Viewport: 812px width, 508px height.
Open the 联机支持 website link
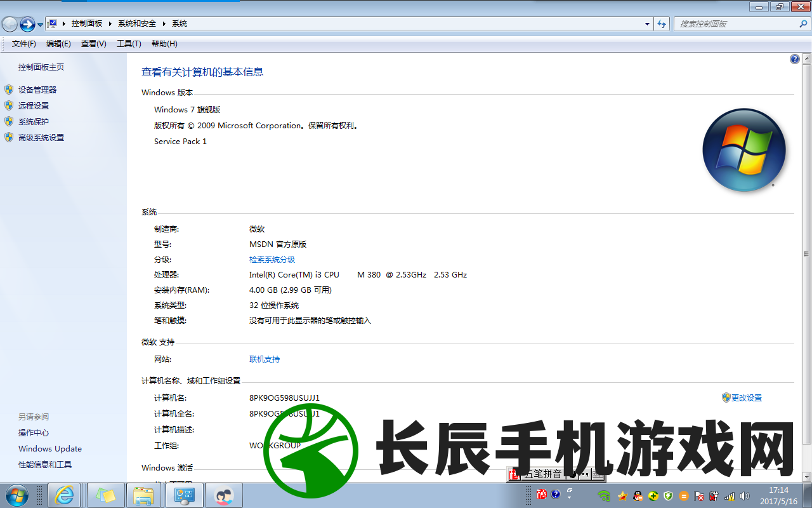[x=265, y=359]
